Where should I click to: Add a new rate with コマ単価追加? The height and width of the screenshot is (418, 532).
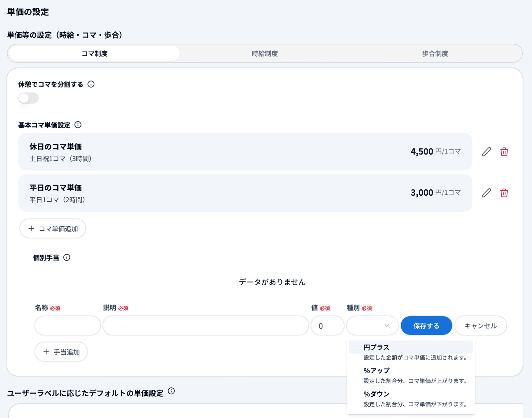click(x=53, y=228)
